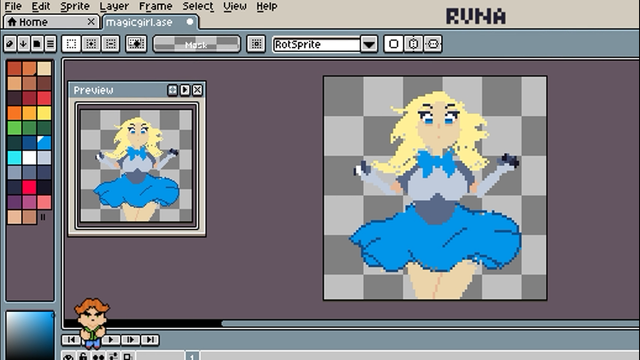
Task: Open the File menu
Action: click(x=13, y=6)
